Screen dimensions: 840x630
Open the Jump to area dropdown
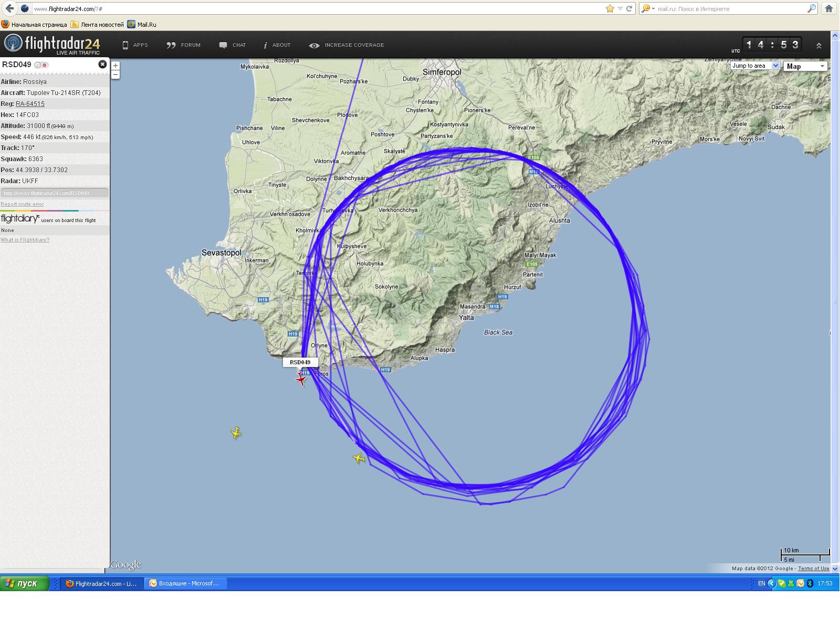coord(755,66)
